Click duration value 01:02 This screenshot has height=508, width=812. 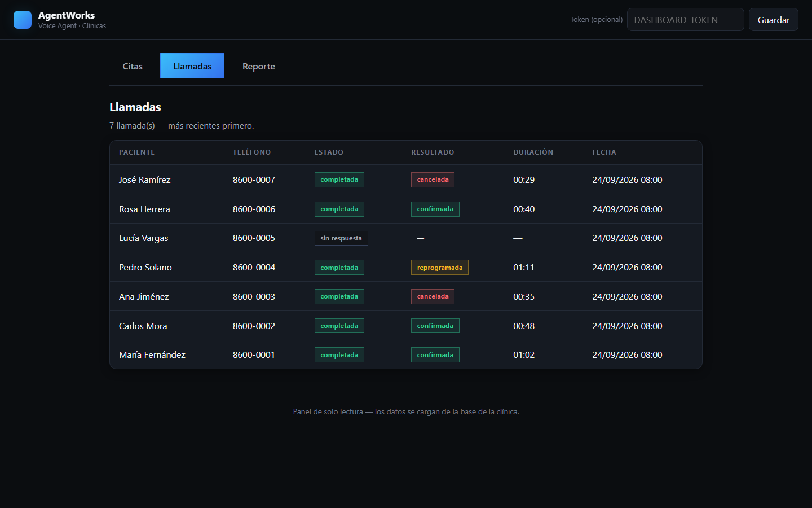click(524, 354)
